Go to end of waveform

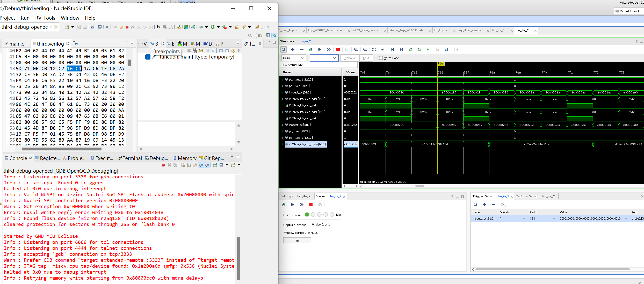point(401,49)
